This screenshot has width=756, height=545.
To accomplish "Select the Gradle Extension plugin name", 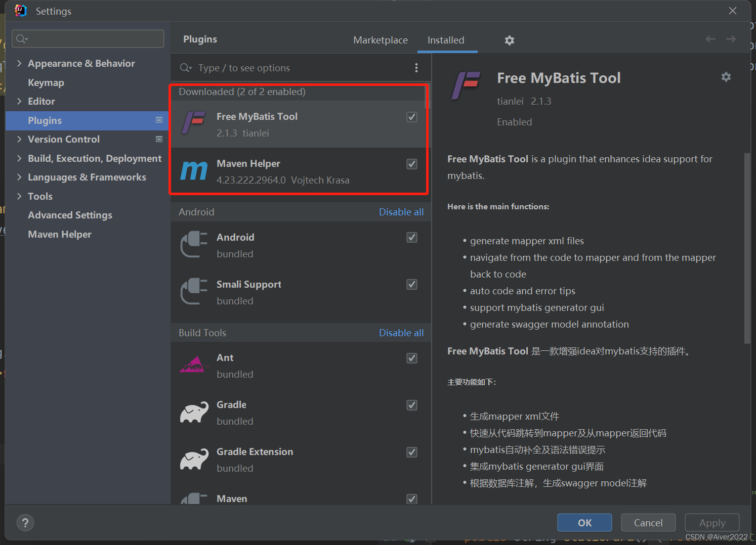I will 255,451.
